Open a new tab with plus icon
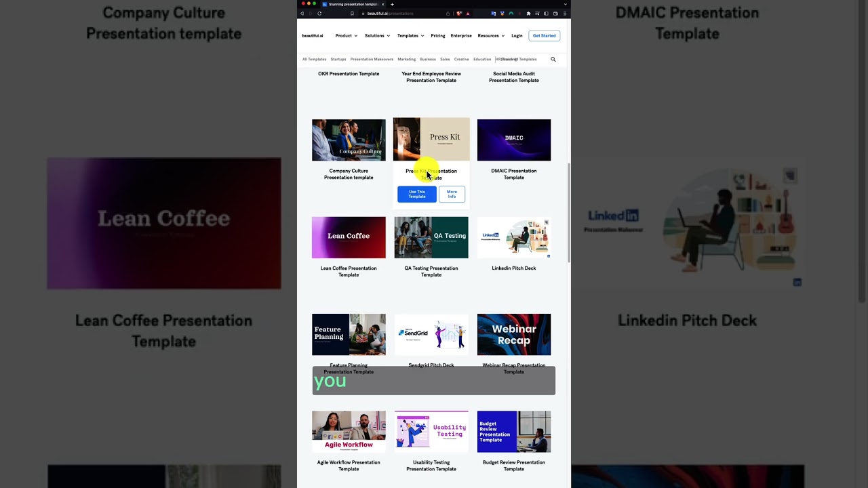The image size is (868, 488). [392, 4]
